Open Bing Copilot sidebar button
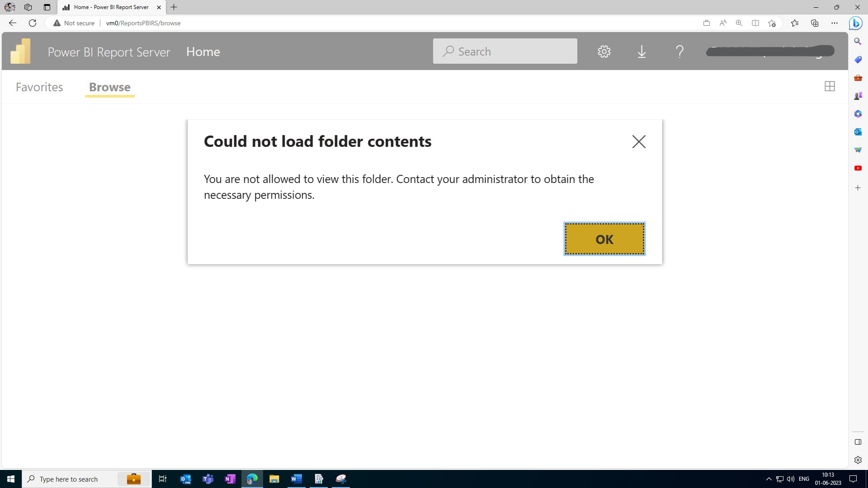This screenshot has width=868, height=488. pyautogui.click(x=856, y=23)
